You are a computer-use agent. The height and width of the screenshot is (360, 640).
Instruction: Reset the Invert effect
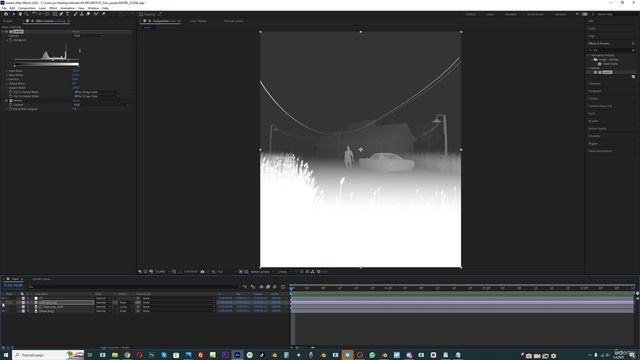76,100
